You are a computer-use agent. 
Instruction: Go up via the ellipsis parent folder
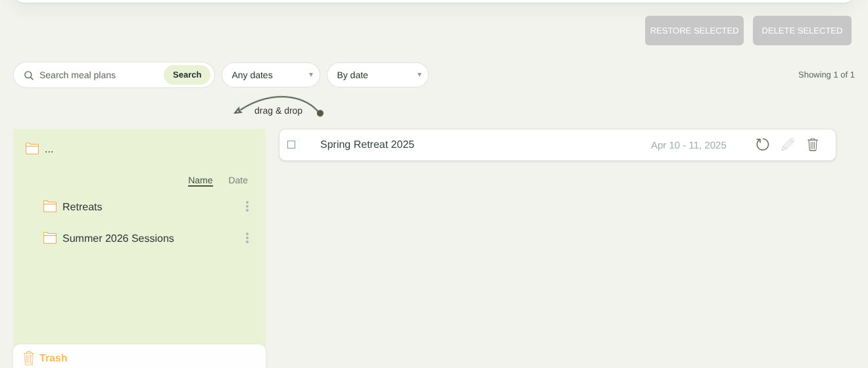49,149
